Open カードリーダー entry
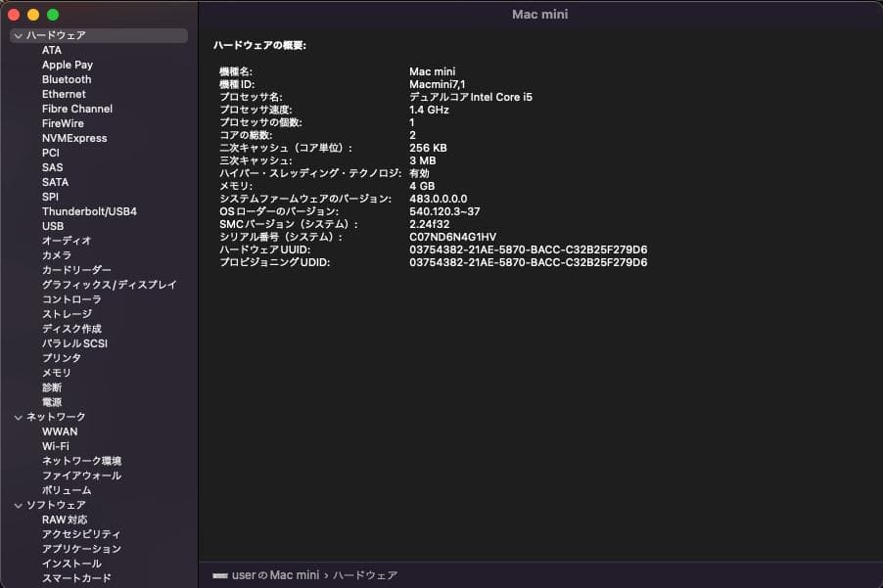883x588 pixels. 76,269
